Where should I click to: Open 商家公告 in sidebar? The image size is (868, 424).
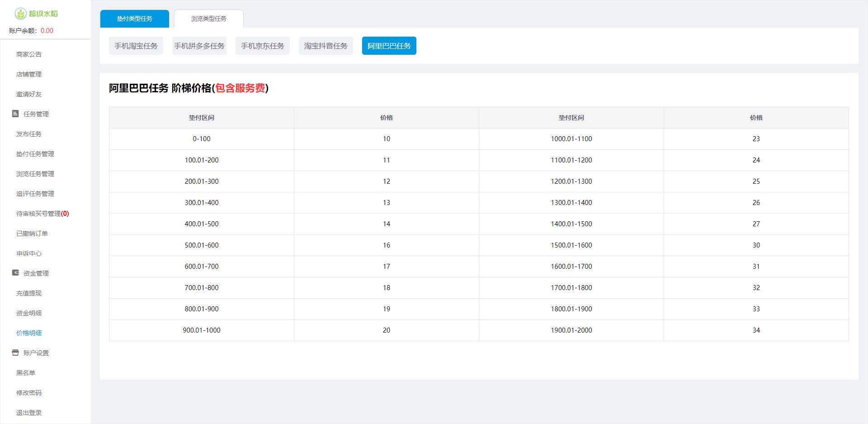coord(29,54)
